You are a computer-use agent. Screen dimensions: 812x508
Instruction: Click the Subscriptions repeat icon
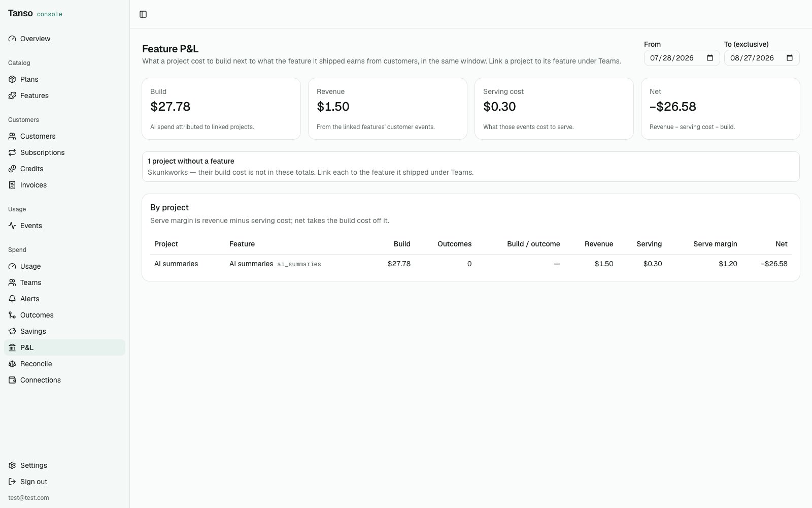(12, 152)
